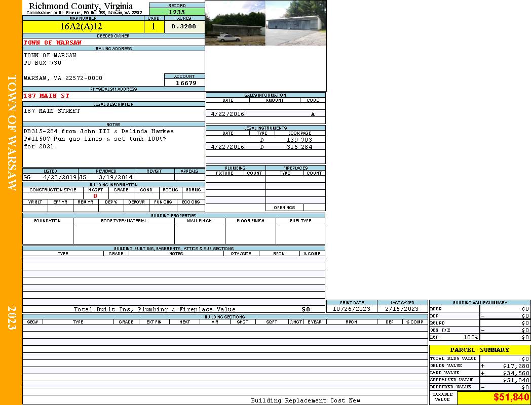This screenshot has height=405, width=532.
Task: Click Building Replacement Cost New text
Action: click(x=306, y=400)
